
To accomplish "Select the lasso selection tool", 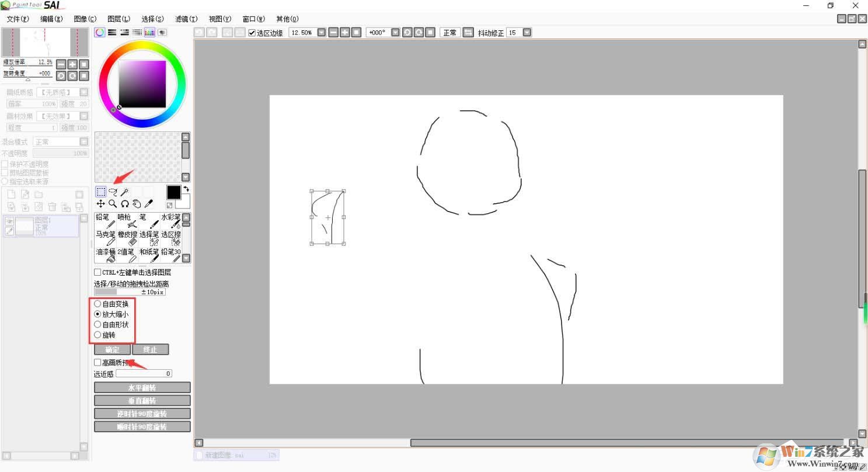I will pos(113,192).
